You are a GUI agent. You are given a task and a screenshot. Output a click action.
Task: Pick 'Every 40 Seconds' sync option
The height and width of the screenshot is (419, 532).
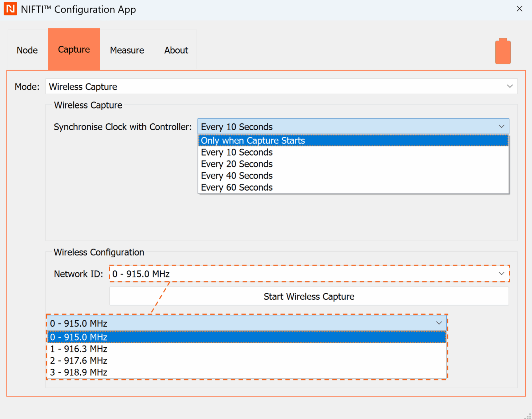353,176
